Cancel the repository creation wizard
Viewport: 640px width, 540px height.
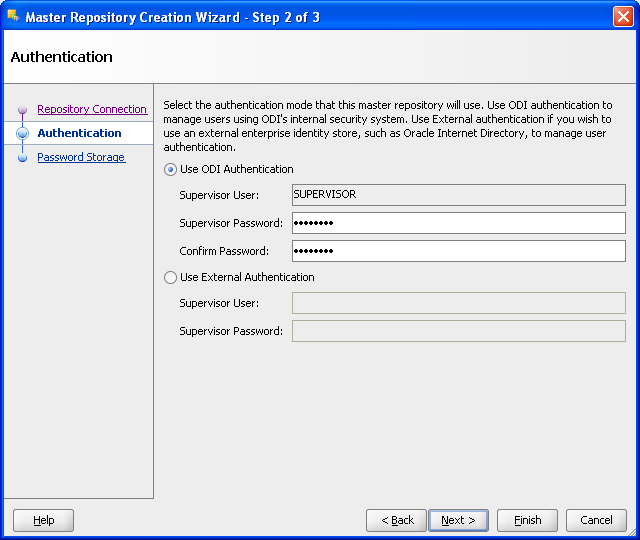[x=596, y=520]
